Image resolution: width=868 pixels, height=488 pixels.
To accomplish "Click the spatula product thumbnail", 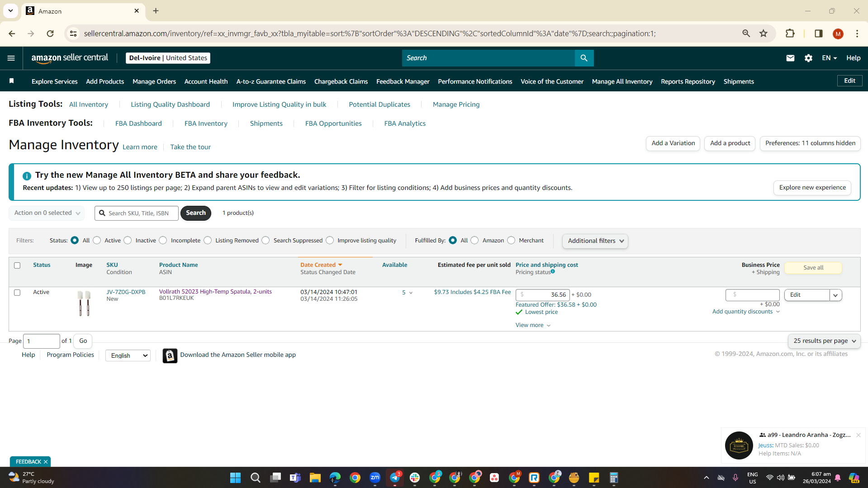I will 84,303.
